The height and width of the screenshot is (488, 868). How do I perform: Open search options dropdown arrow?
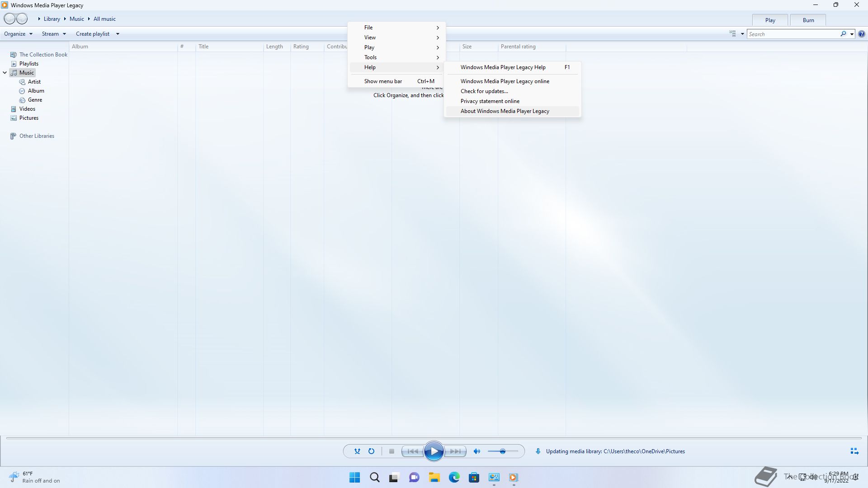point(852,34)
